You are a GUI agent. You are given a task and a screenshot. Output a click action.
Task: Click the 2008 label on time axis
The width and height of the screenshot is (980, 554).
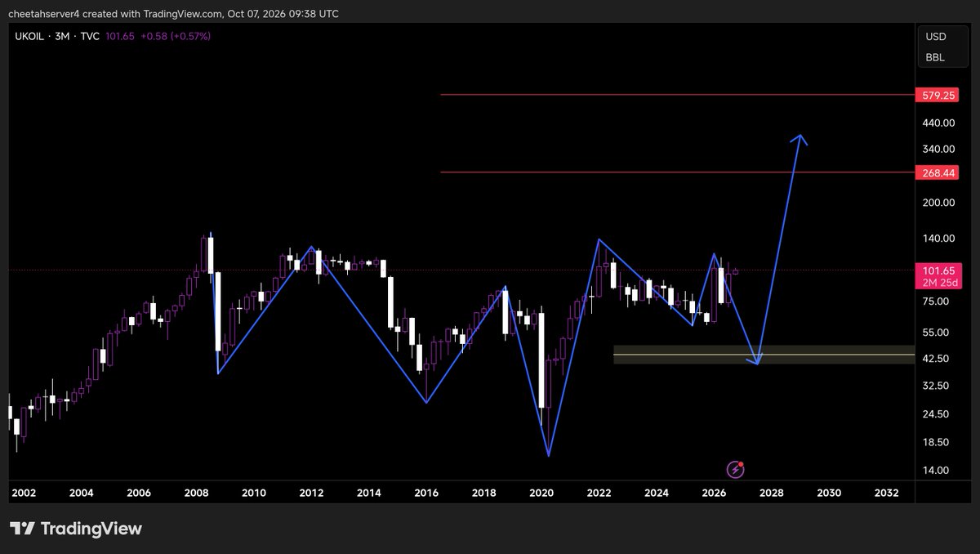[197, 494]
